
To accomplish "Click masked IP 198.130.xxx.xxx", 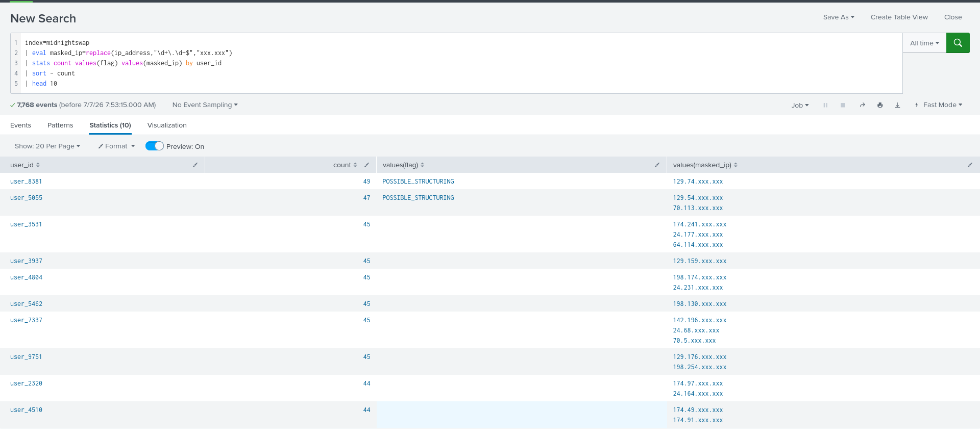I will point(699,304).
